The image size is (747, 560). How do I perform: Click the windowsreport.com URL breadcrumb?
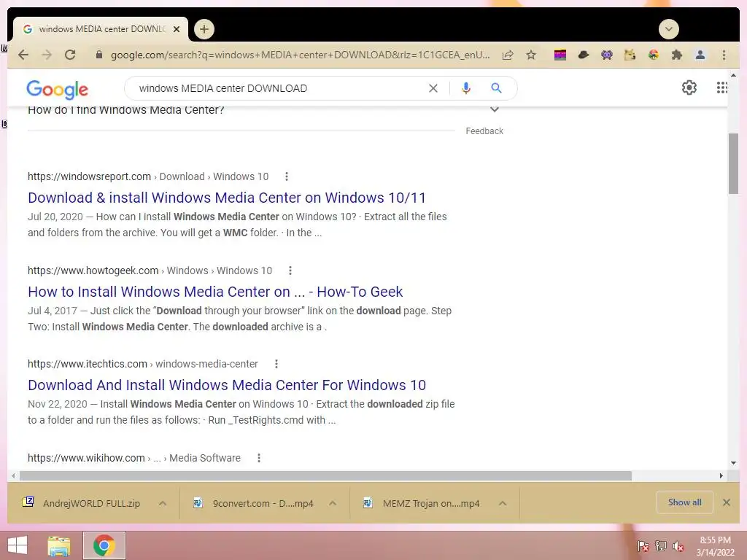pos(148,176)
